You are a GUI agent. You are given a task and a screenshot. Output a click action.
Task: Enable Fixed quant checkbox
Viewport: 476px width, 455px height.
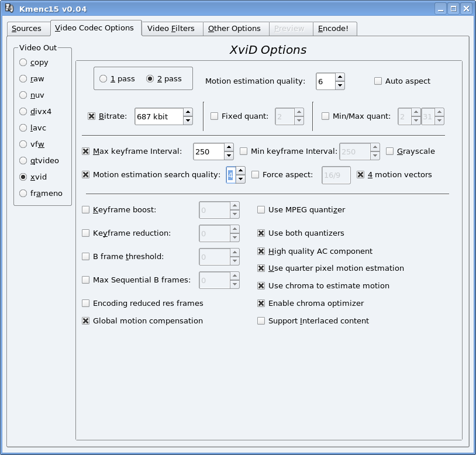[215, 116]
